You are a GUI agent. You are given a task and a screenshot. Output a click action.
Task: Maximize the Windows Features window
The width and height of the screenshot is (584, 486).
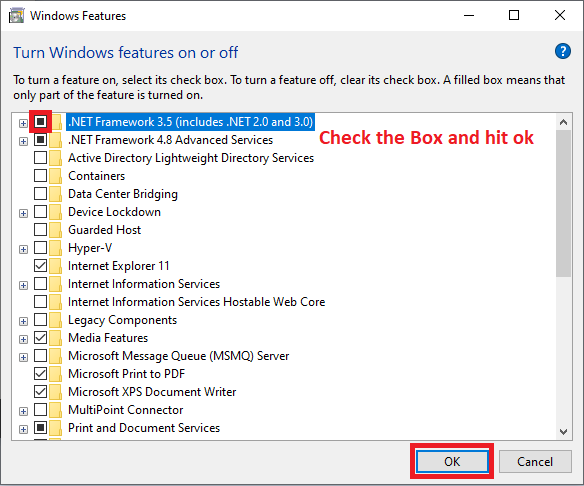pyautogui.click(x=514, y=15)
